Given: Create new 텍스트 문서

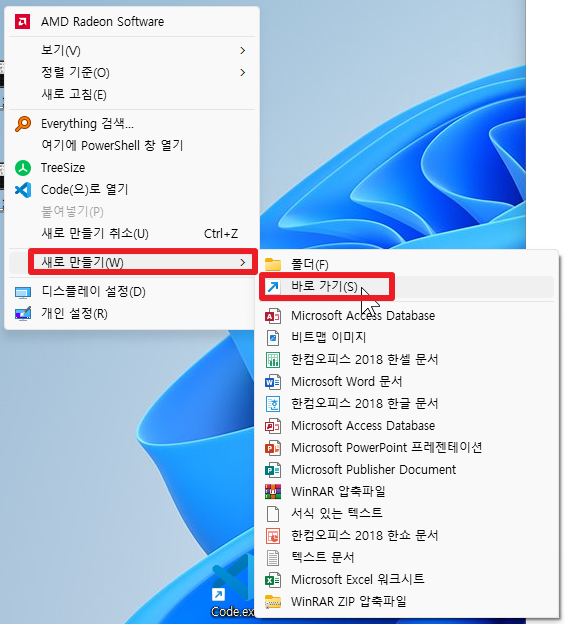Looking at the screenshot, I should (406, 558).
